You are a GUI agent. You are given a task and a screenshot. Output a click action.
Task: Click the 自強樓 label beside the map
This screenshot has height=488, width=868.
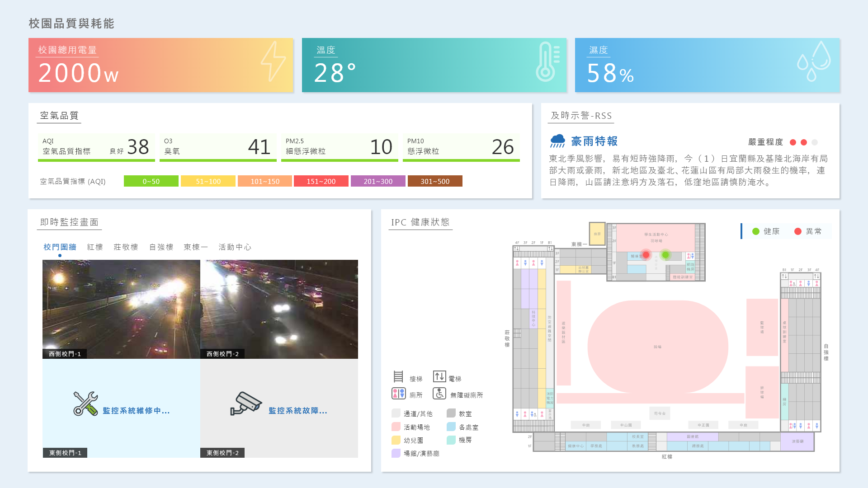coord(826,352)
